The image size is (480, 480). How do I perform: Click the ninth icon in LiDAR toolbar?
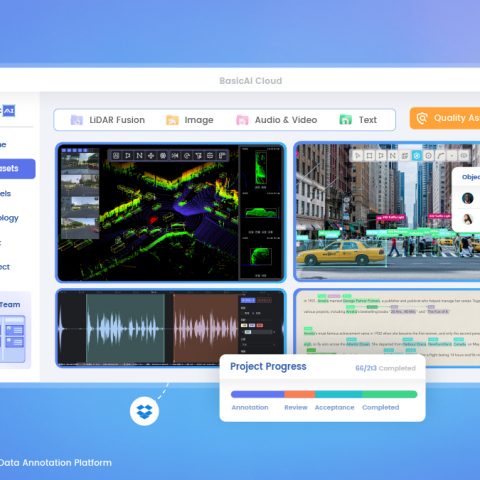point(210,156)
